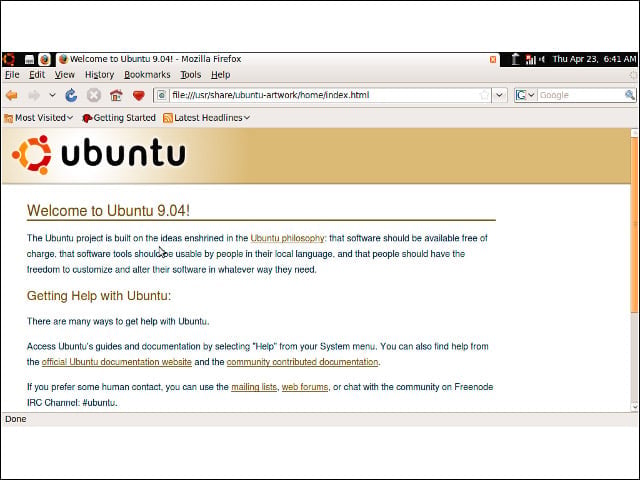Click the Ubuntu logo in page banner
Viewport: 640px width, 480px height.
coord(98,154)
